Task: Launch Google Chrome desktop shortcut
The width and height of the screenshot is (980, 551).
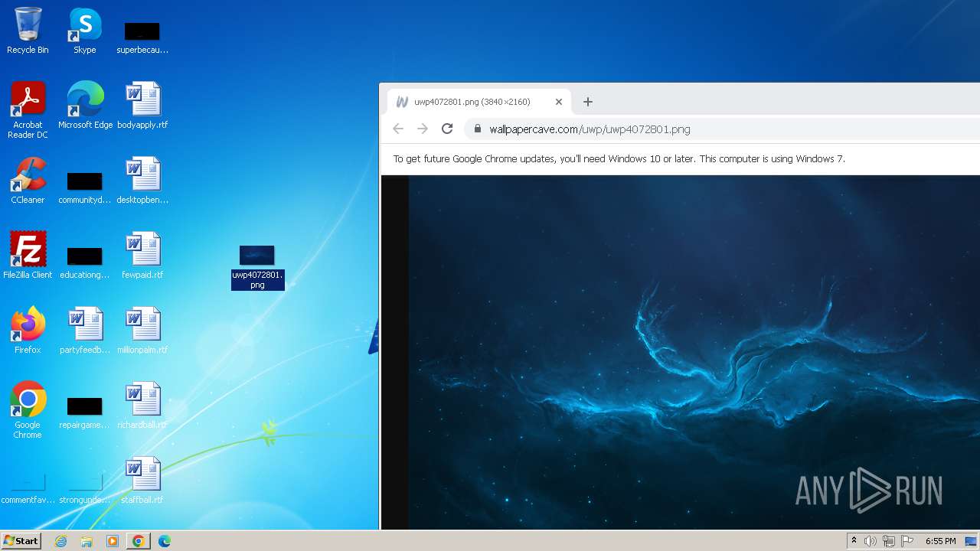Action: (x=28, y=410)
